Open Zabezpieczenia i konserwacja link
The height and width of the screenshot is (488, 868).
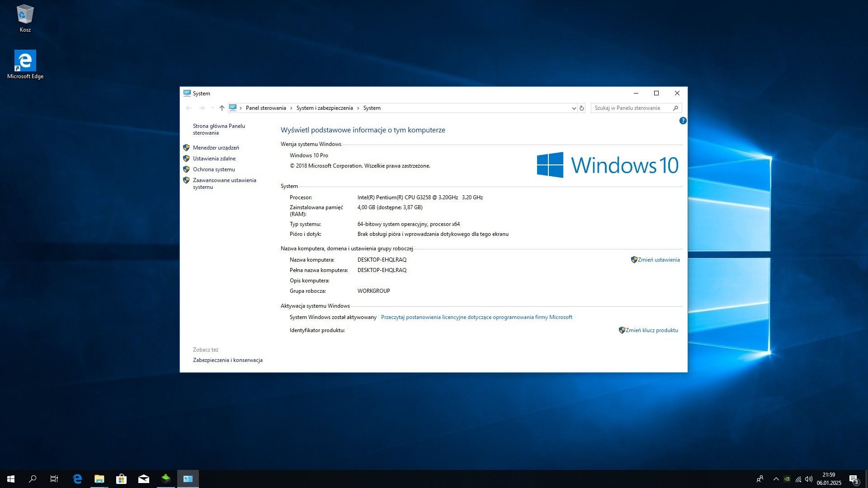tap(227, 360)
